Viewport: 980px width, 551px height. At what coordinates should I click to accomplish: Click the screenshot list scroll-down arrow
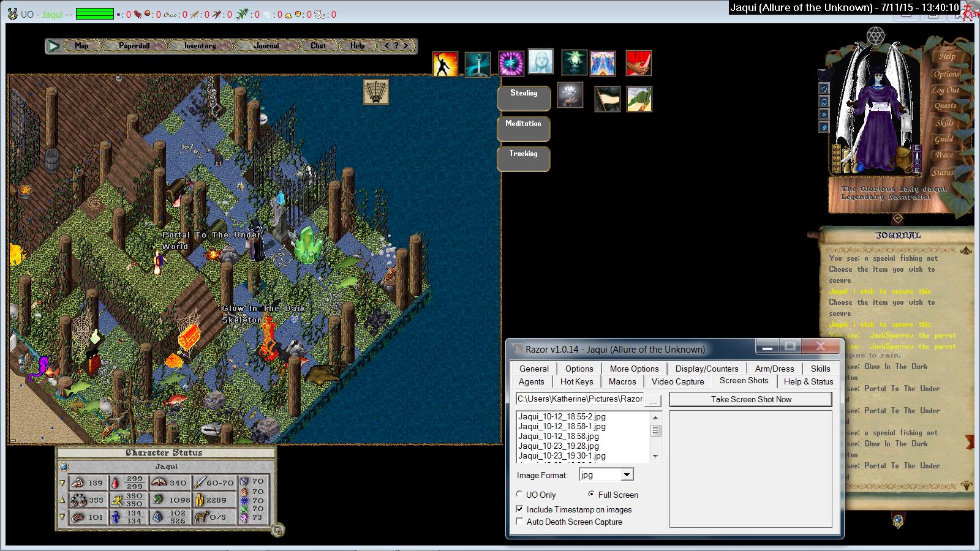655,456
